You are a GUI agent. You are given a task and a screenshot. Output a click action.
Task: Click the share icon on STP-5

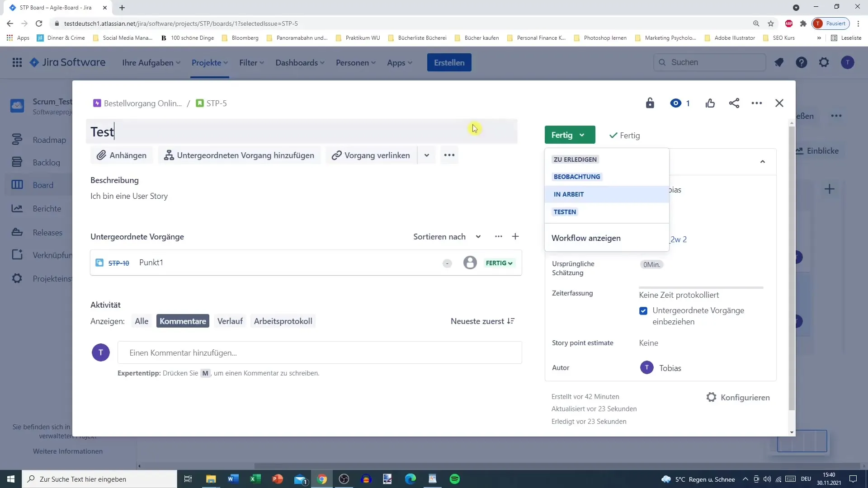[734, 103]
